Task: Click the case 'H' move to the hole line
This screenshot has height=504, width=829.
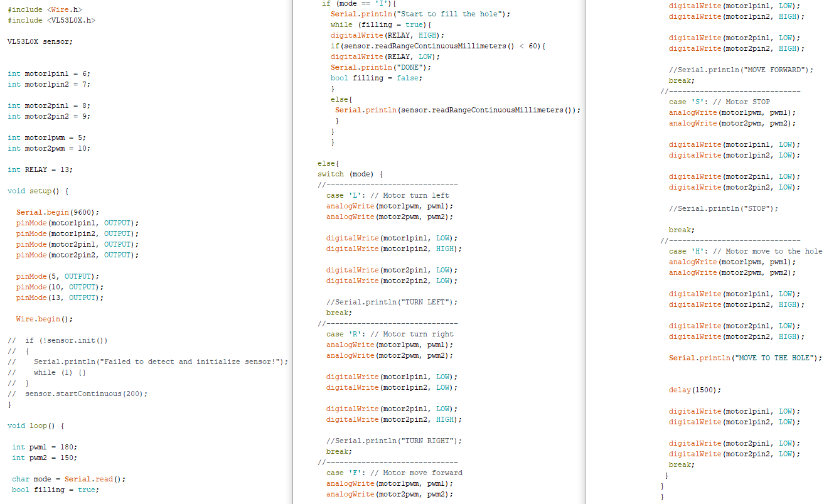Action: pyautogui.click(x=745, y=251)
